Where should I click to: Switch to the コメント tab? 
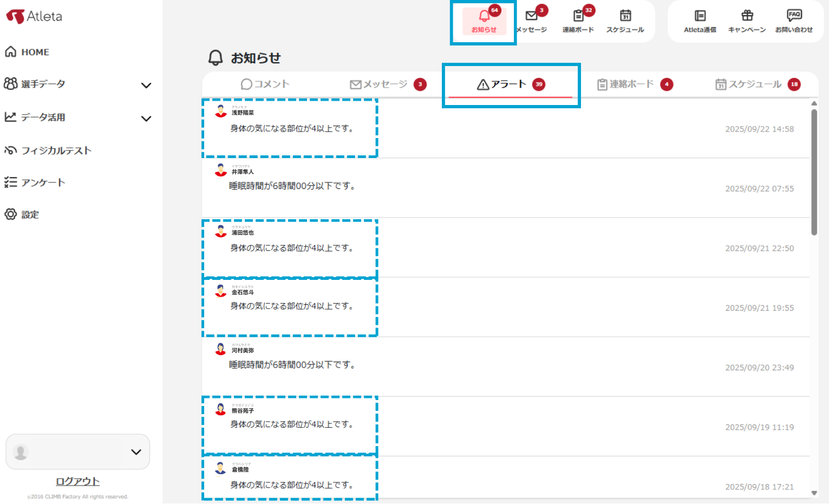point(265,84)
